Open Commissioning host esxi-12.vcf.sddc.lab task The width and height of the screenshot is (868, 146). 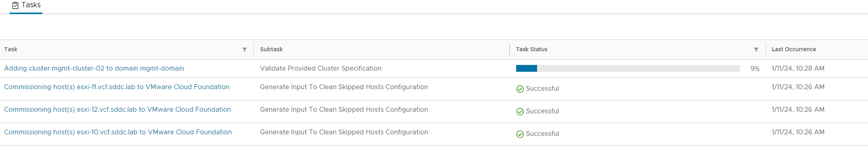click(x=117, y=109)
